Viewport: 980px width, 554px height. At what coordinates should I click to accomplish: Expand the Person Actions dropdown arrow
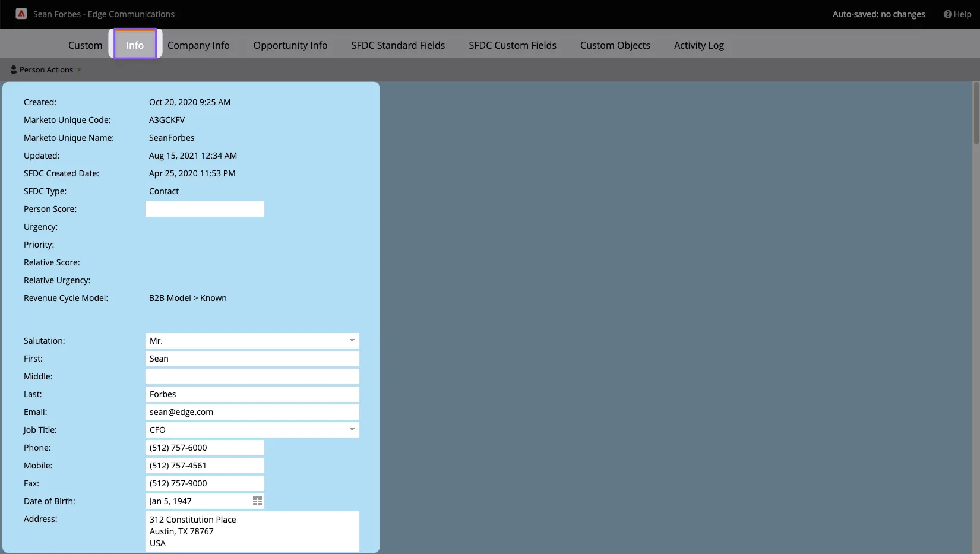point(79,69)
